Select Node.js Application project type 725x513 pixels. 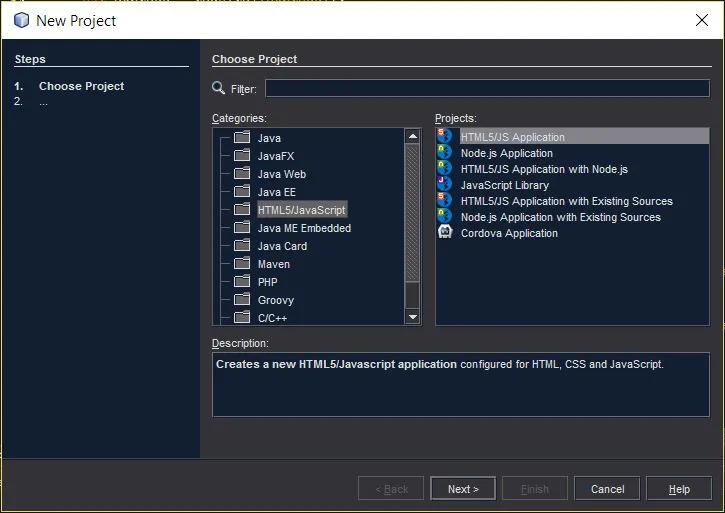click(507, 153)
